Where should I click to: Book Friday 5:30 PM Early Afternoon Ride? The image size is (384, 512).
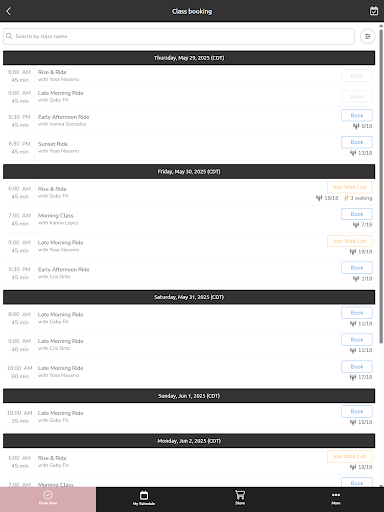click(x=357, y=268)
